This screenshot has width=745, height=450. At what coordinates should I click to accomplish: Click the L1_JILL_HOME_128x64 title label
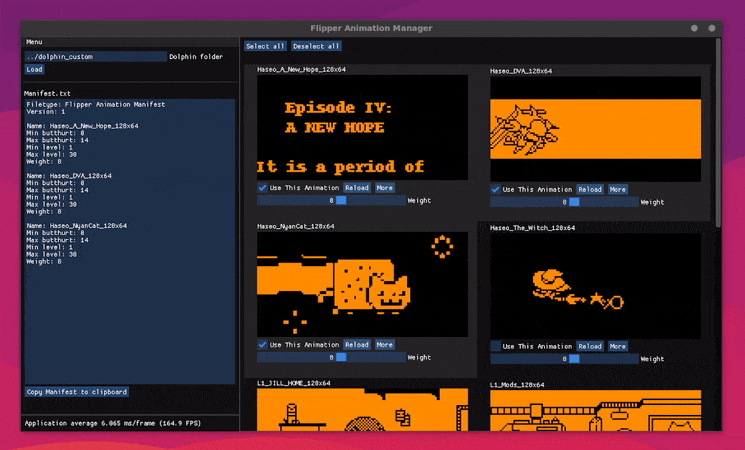294,383
